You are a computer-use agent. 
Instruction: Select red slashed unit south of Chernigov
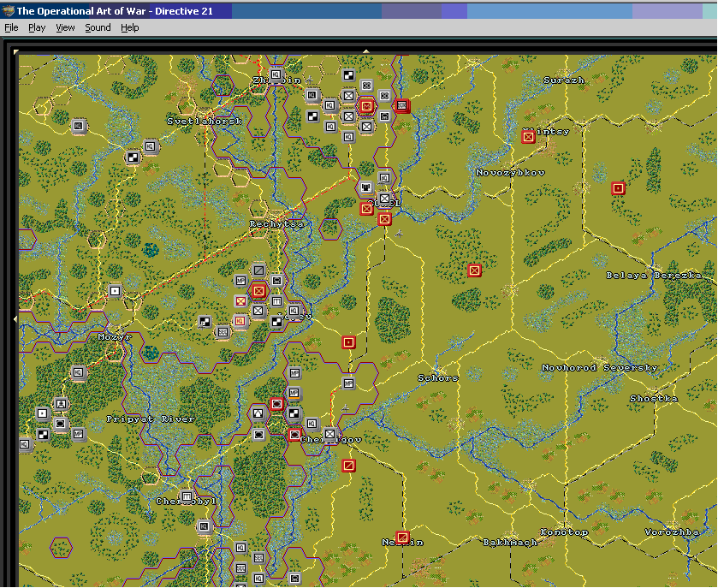click(x=349, y=466)
